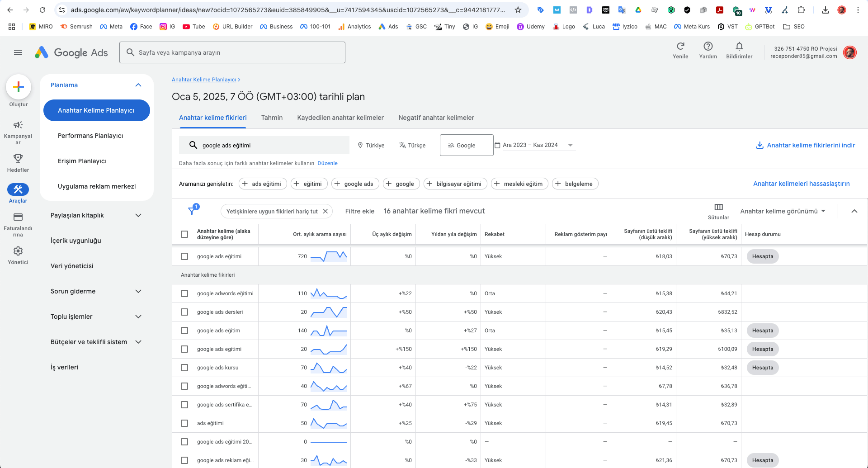Add 'ads eğitimi' to broaden search
Screen dimensions: 868x468
pos(263,184)
